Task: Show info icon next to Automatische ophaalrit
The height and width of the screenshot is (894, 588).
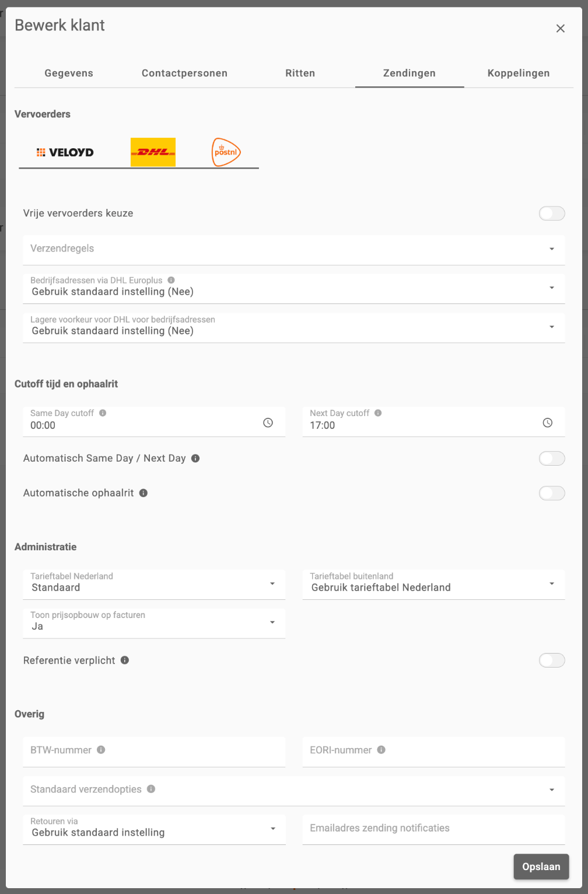Action: click(x=143, y=493)
